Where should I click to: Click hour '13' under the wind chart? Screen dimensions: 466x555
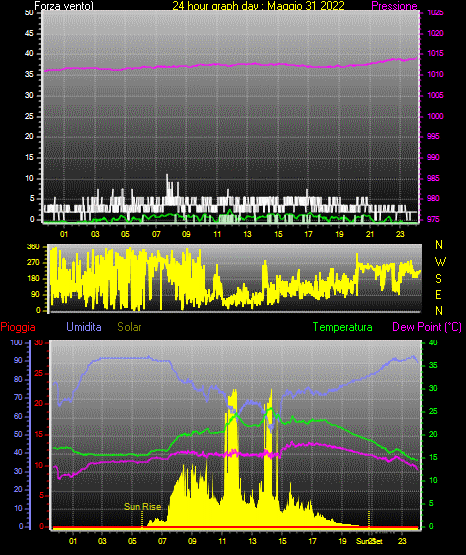(x=247, y=234)
